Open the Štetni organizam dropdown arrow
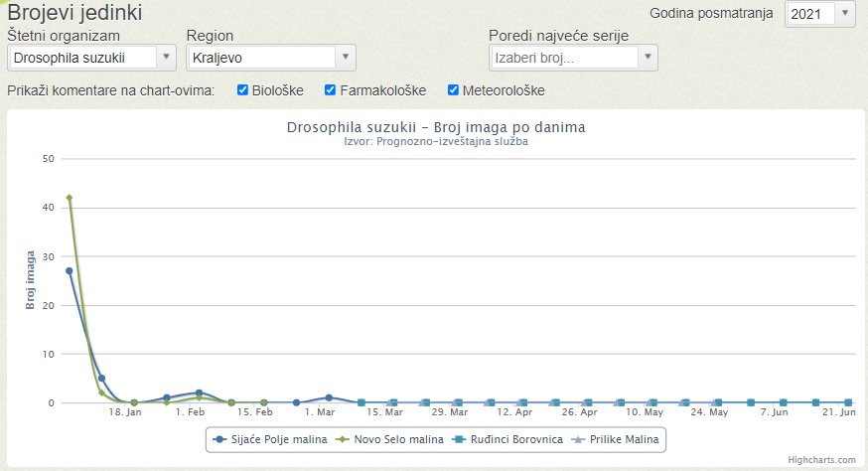This screenshot has width=868, height=471. (x=166, y=57)
